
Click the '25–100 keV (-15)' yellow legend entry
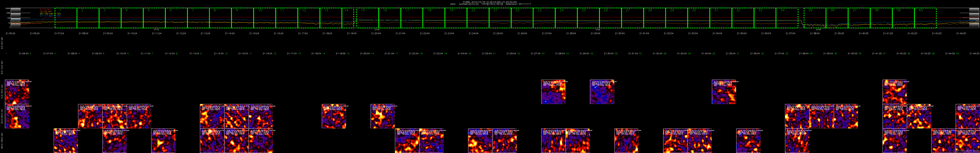pyautogui.click(x=50, y=14)
